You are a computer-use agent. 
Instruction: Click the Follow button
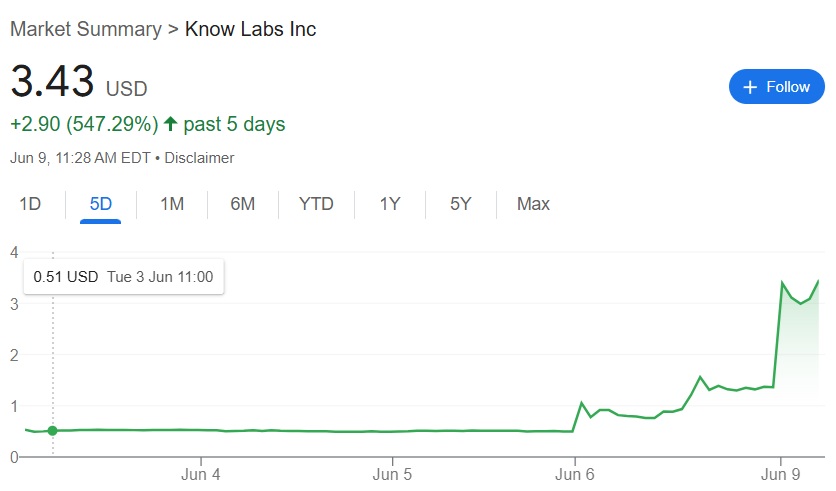pos(776,86)
